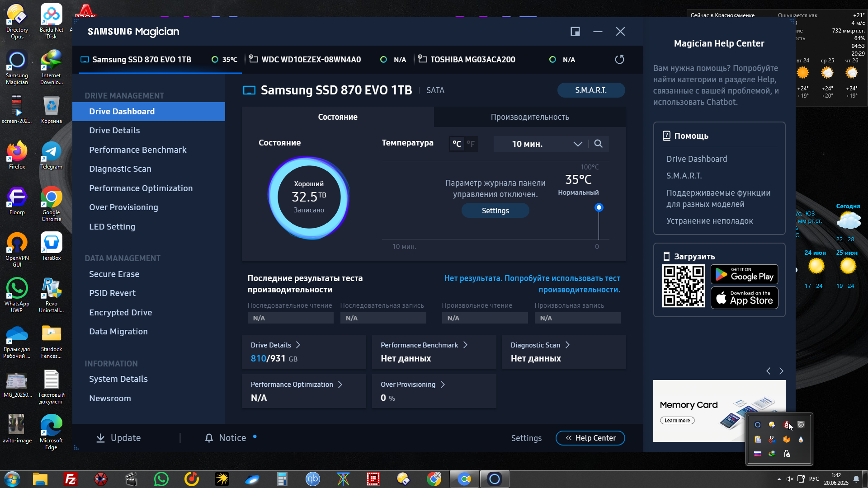Click the Google Play store badge
This screenshot has height=488, width=868.
744,275
